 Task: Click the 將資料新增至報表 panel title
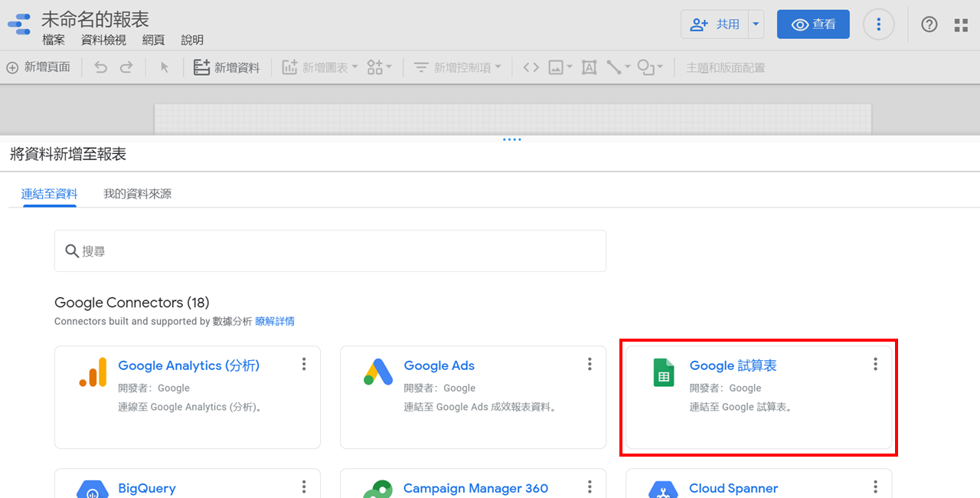(x=68, y=155)
